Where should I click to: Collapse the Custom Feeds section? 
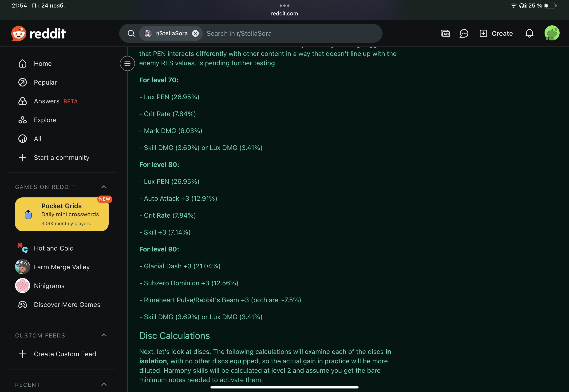click(x=104, y=335)
